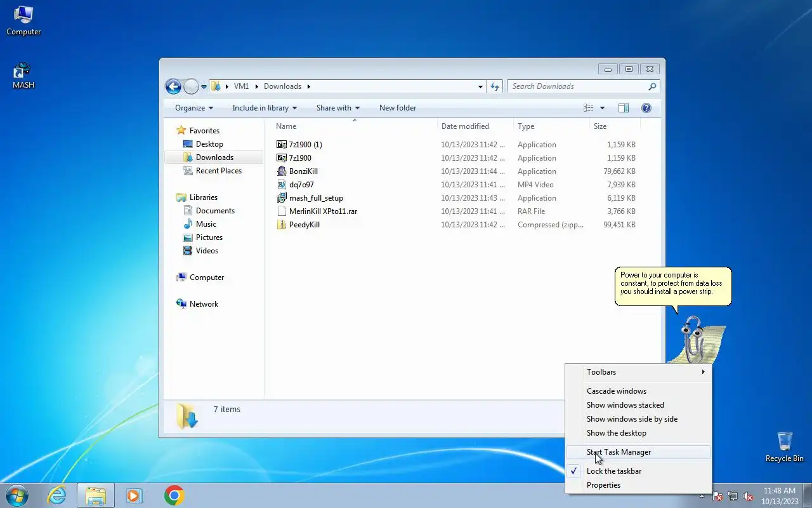The image size is (812, 508).
Task: Click the File Explorer taskbar button
Action: click(96, 495)
